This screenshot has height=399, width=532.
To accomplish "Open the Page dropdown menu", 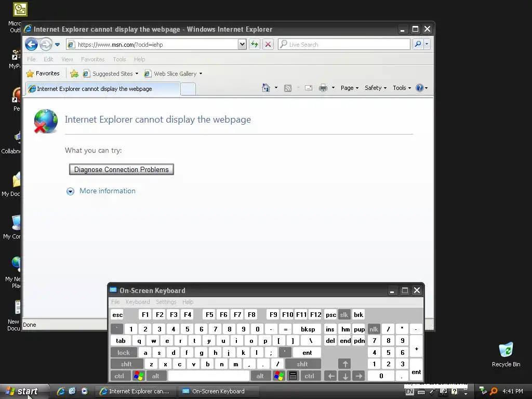I will 350,88.
